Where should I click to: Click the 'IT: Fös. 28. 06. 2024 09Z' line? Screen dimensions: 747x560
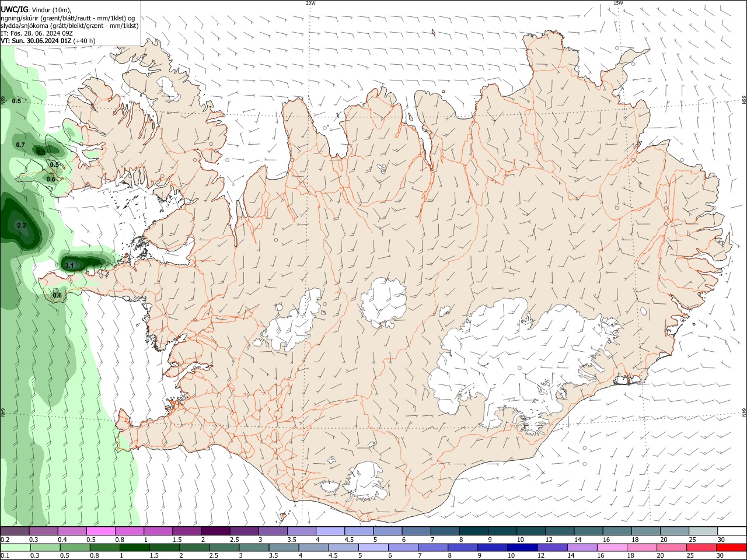tap(37, 33)
